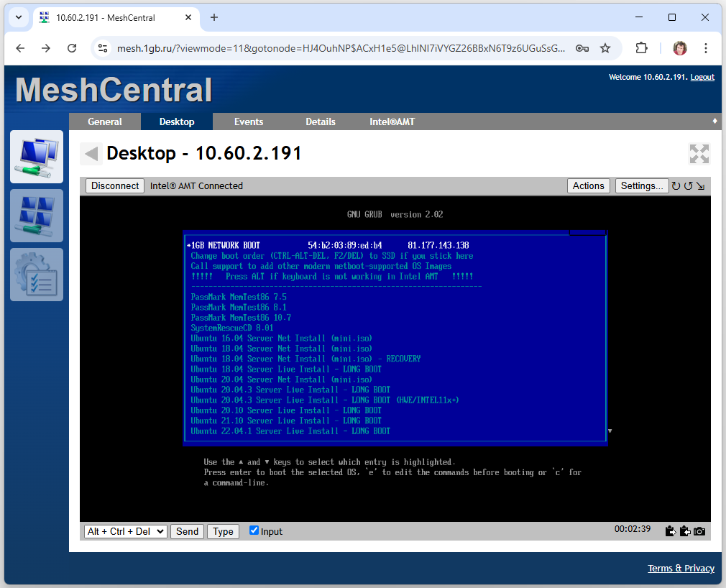This screenshot has width=726, height=588.
Task: Click the clockwise rotate icon
Action: pos(676,186)
